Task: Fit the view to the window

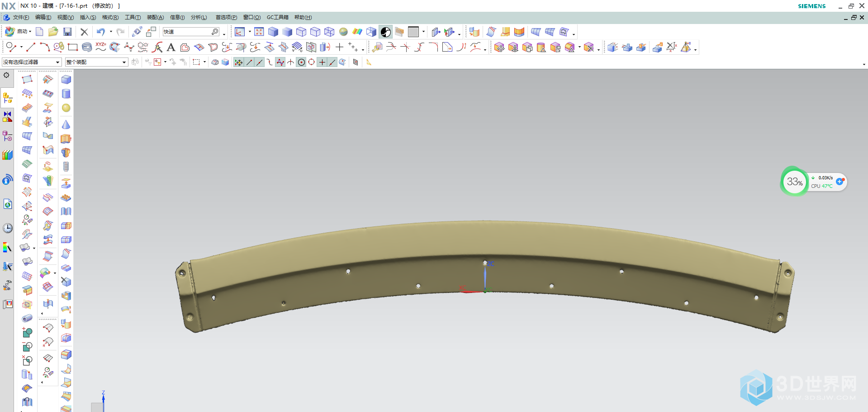Action: [x=259, y=32]
